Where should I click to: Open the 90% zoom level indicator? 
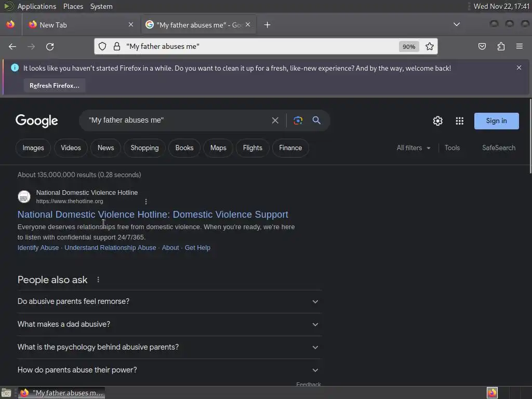coord(409,47)
